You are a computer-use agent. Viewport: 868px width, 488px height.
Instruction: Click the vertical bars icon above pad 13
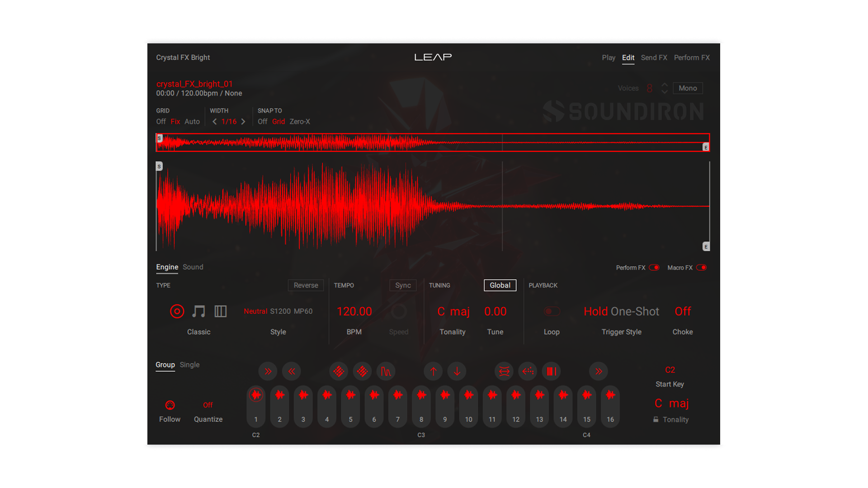[552, 371]
